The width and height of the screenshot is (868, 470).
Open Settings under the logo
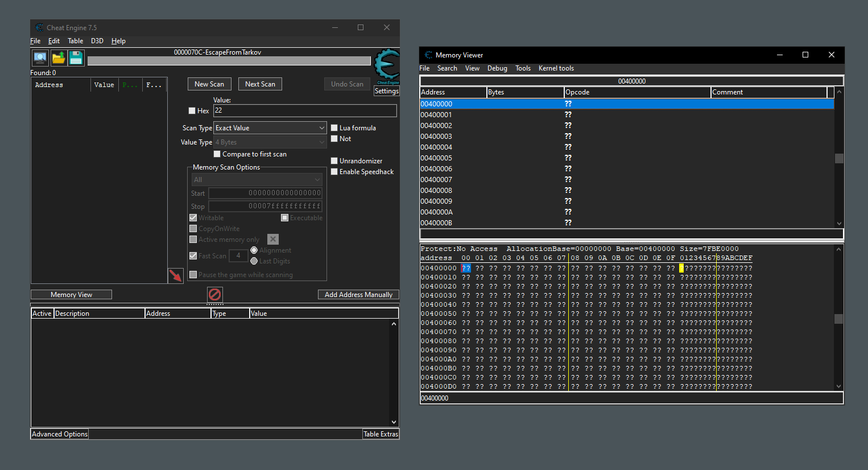[x=387, y=91]
